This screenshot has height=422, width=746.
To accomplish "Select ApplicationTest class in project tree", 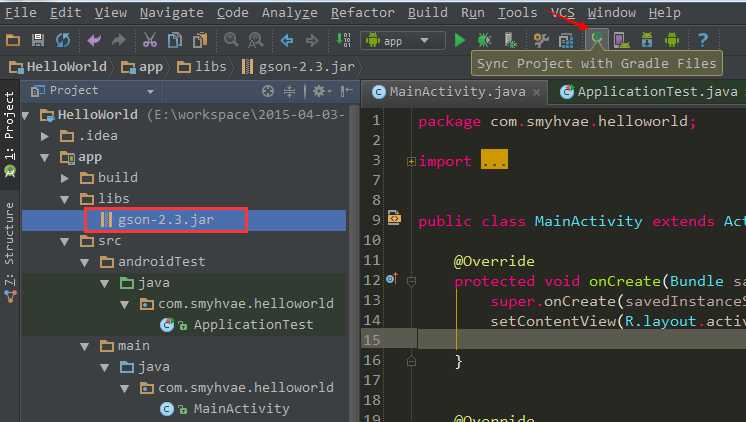I will point(253,325).
